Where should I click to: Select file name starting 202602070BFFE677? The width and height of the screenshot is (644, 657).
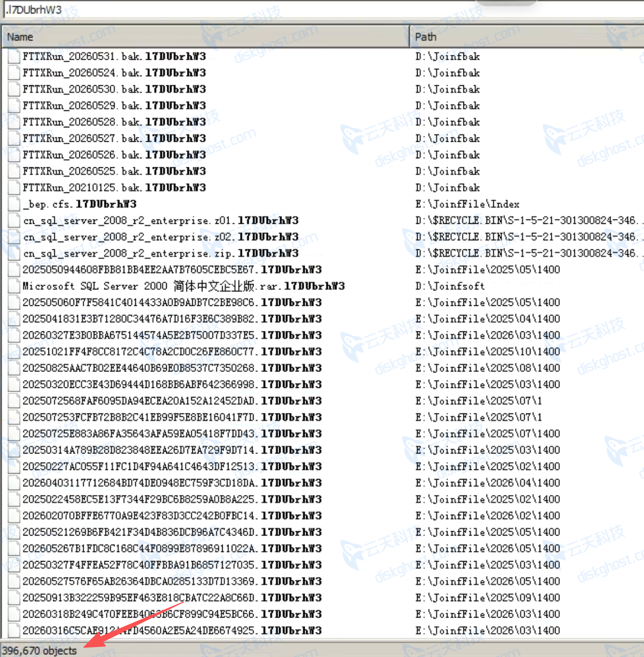pyautogui.click(x=172, y=516)
